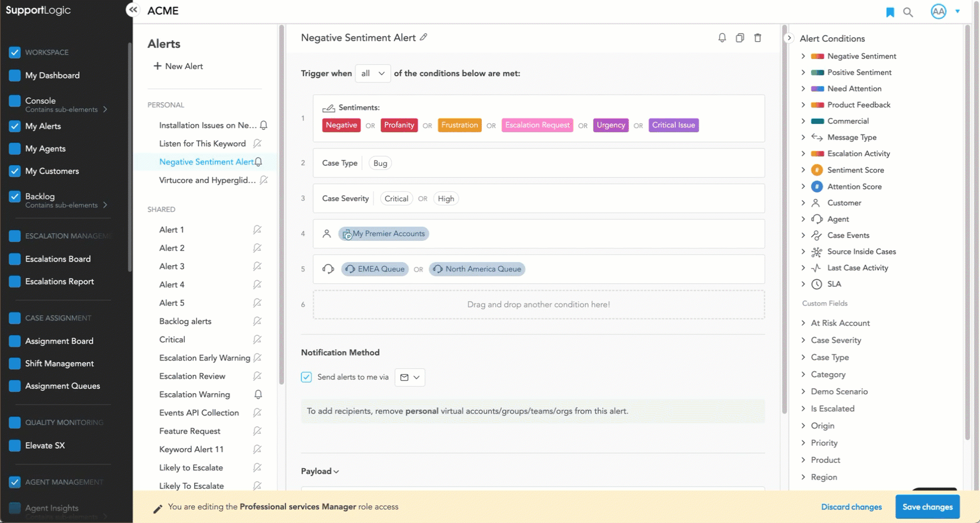Viewport: 980px width, 523px height.
Task: Toggle muted bell for Backlog alerts
Action: pyautogui.click(x=257, y=321)
